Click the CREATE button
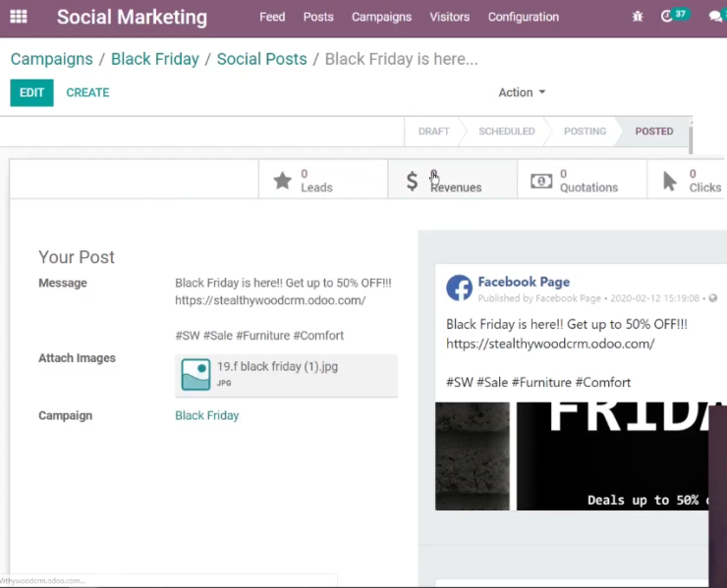 coord(87,92)
